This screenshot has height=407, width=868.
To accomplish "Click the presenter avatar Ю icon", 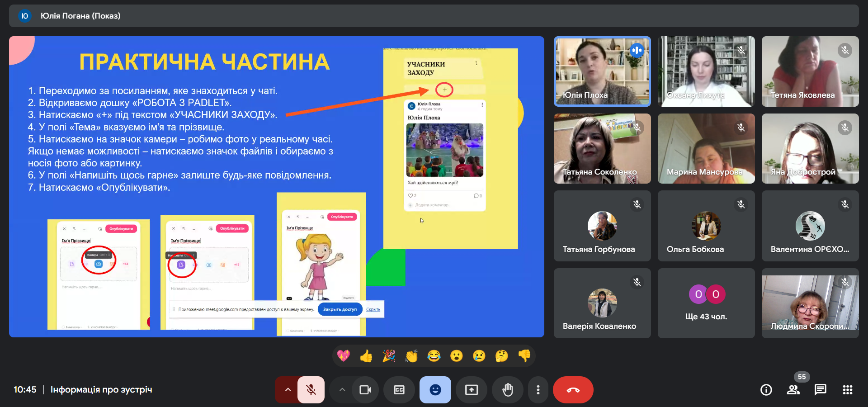I will pyautogui.click(x=25, y=16).
